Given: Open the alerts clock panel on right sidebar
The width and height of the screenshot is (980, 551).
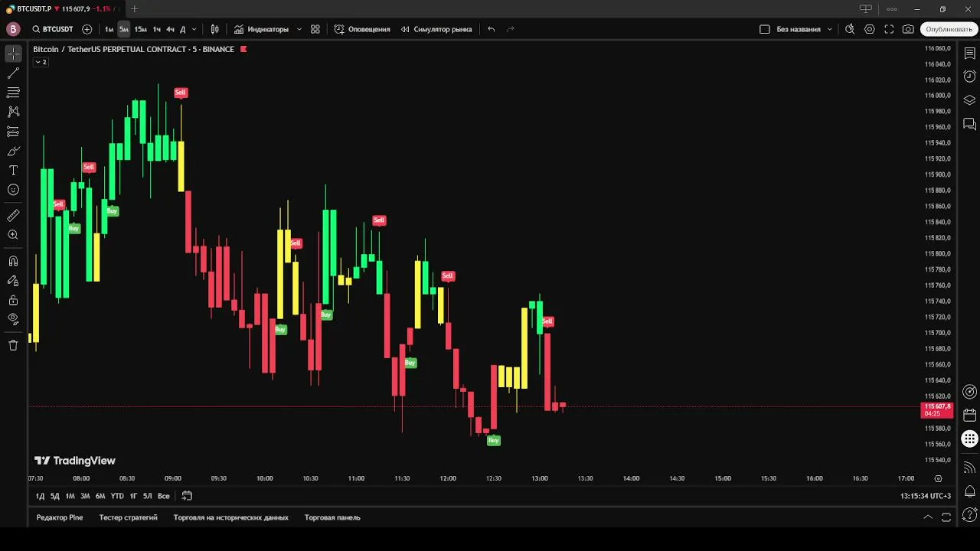Looking at the screenshot, I should pyautogui.click(x=969, y=77).
